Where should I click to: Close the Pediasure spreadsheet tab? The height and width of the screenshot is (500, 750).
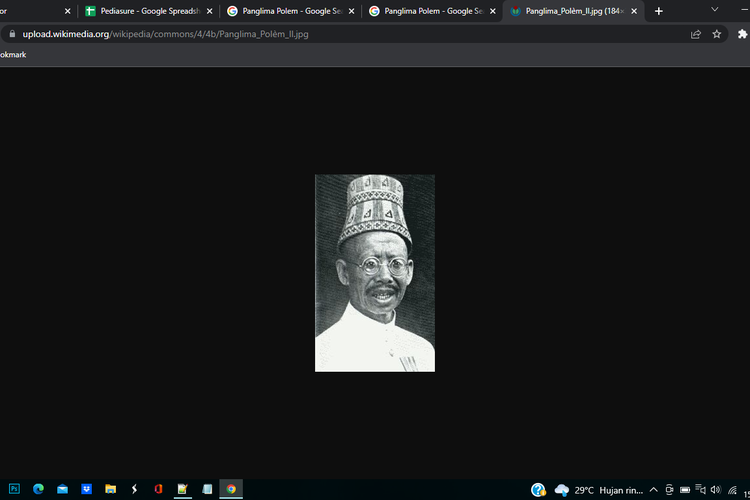[x=209, y=11]
